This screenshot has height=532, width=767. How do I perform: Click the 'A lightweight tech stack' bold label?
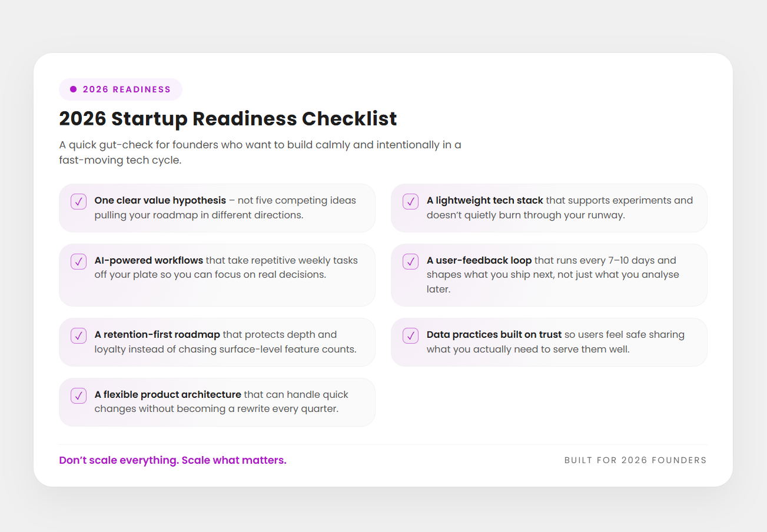(485, 201)
